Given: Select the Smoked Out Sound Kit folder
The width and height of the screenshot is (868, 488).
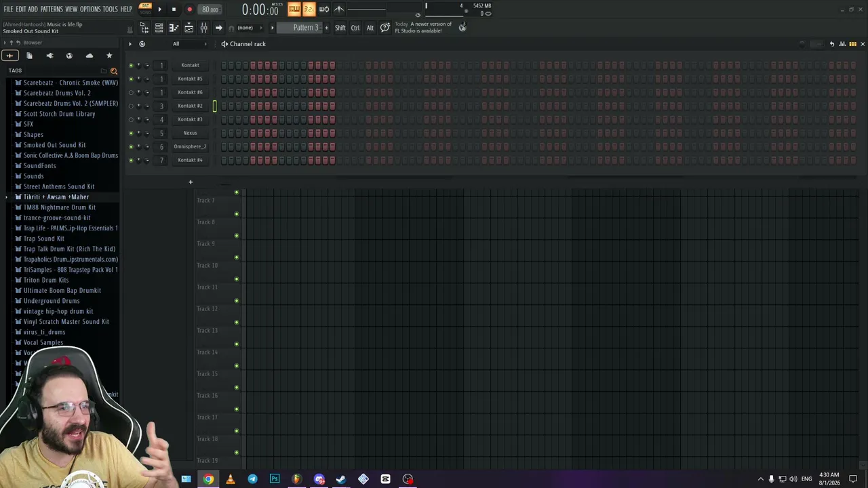Looking at the screenshot, I should (54, 145).
